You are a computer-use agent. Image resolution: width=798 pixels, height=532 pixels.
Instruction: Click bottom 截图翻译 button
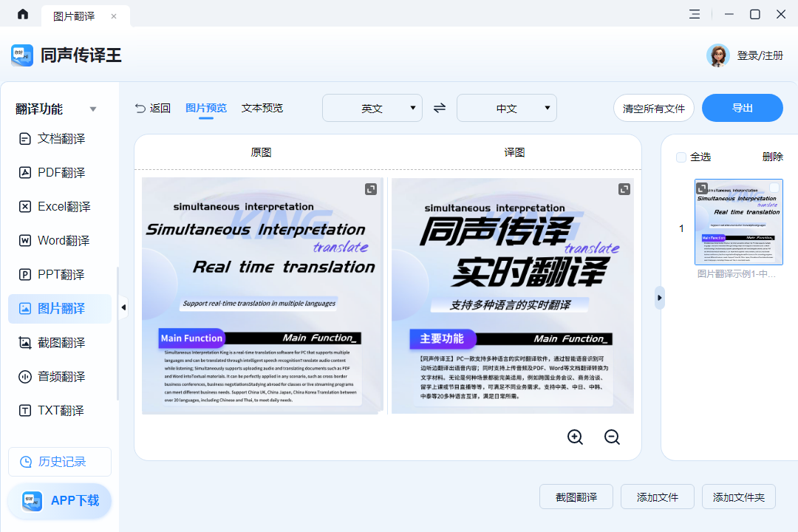tap(576, 497)
